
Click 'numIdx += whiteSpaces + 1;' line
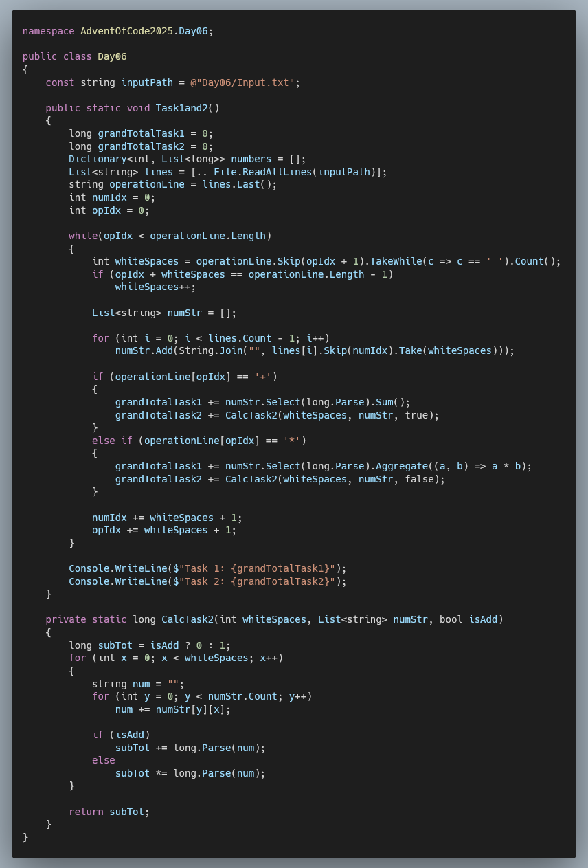click(x=167, y=517)
